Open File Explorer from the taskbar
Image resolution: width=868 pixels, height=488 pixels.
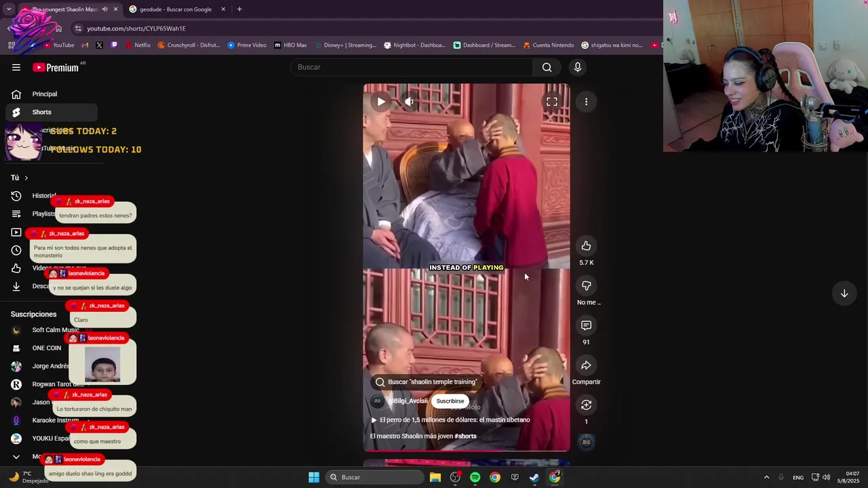[435, 477]
